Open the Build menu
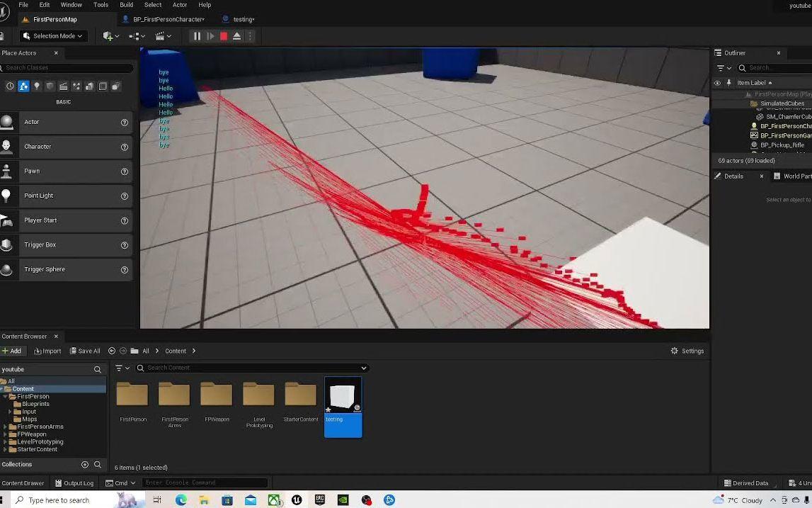This screenshot has height=508, width=812. click(x=126, y=5)
